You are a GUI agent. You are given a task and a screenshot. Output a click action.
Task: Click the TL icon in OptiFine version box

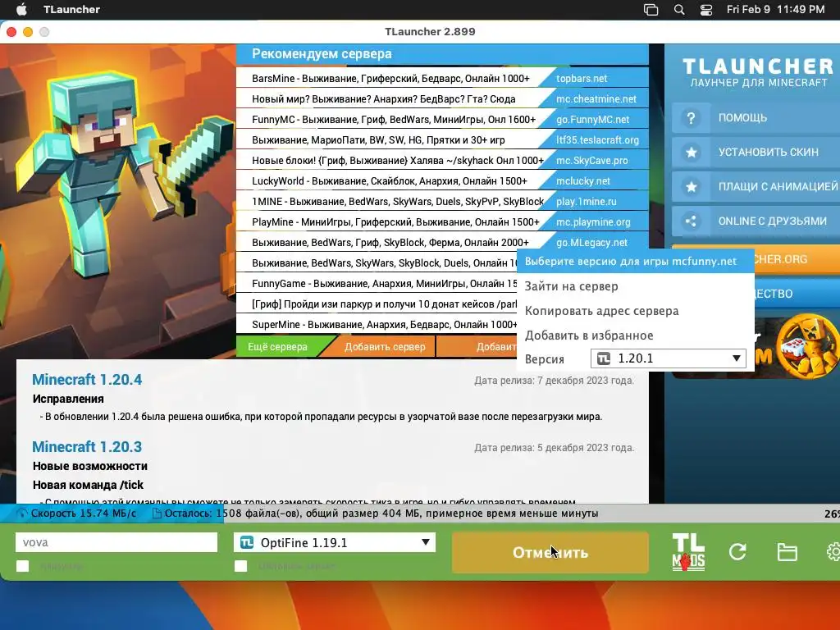pos(247,543)
